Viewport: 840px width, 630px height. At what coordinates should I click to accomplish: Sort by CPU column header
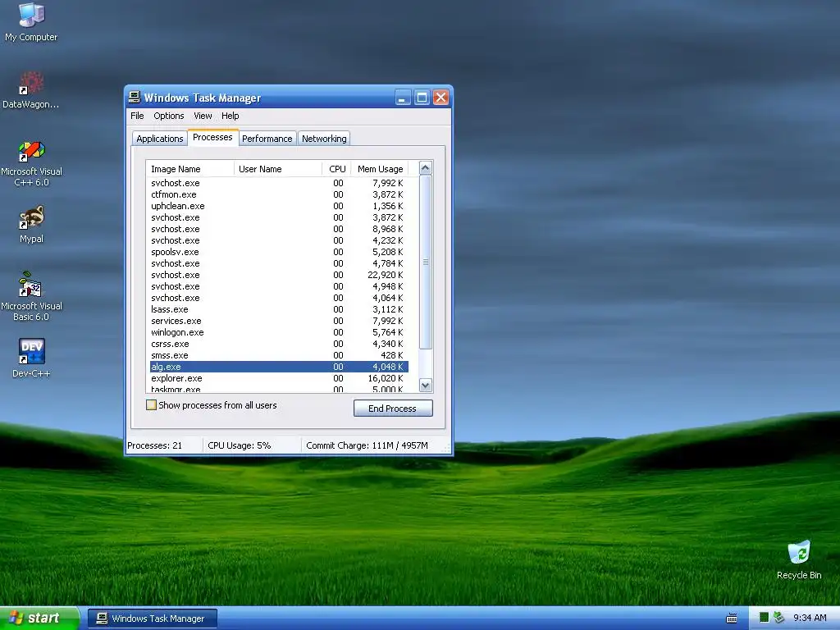(x=336, y=169)
